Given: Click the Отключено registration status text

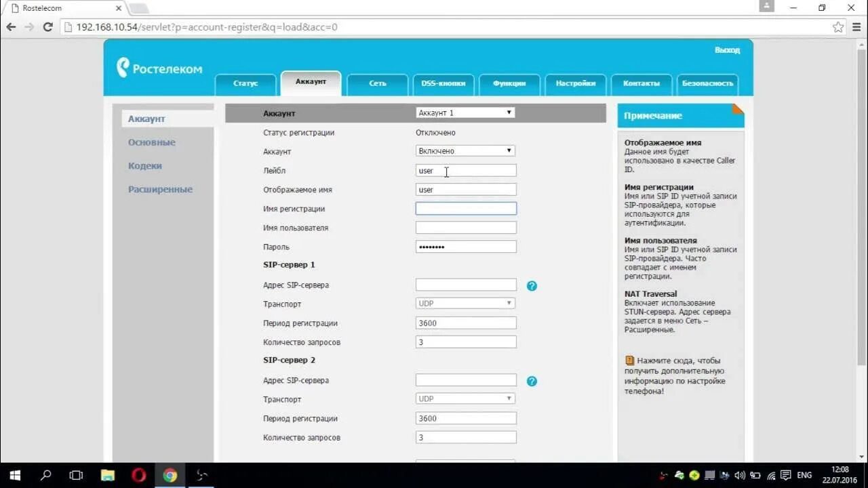Looking at the screenshot, I should click(437, 133).
